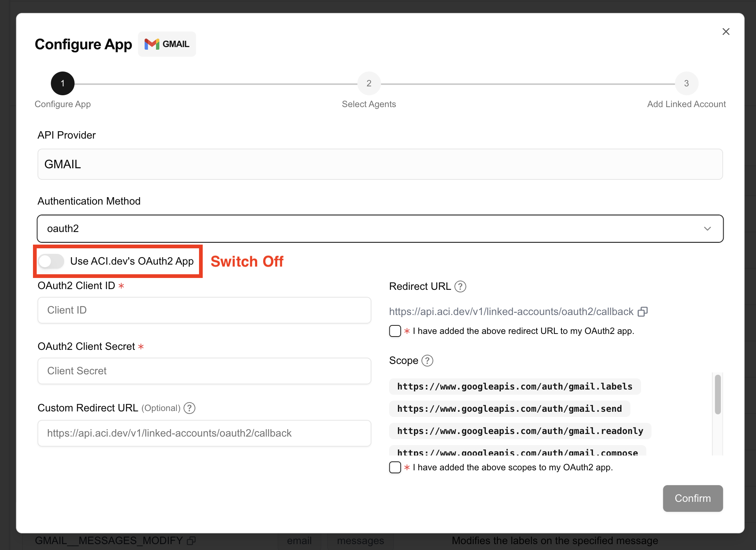Check scopes added to OAuth2 app box

coord(395,467)
